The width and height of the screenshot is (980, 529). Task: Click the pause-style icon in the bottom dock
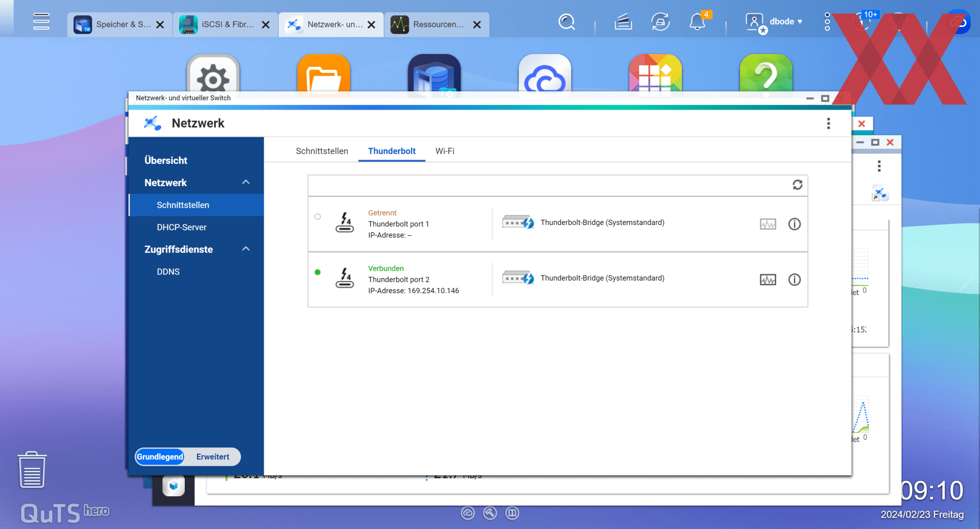(x=512, y=513)
